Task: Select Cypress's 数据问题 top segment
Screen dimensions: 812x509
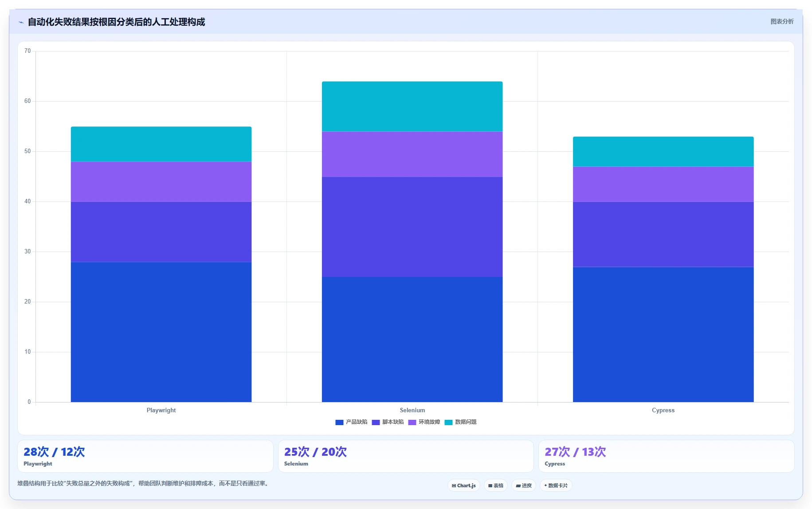Action: point(663,152)
